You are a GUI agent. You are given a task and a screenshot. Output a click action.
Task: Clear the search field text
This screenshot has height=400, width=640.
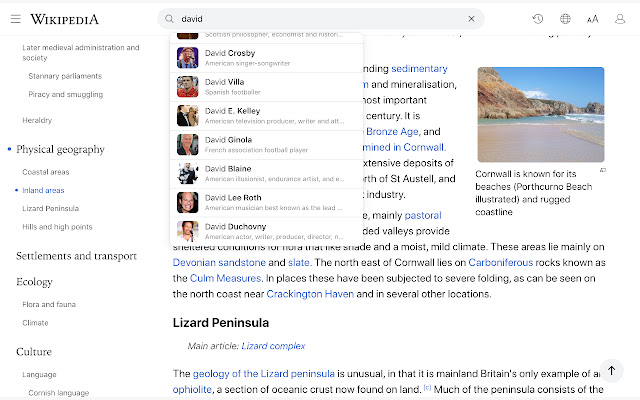click(x=471, y=19)
